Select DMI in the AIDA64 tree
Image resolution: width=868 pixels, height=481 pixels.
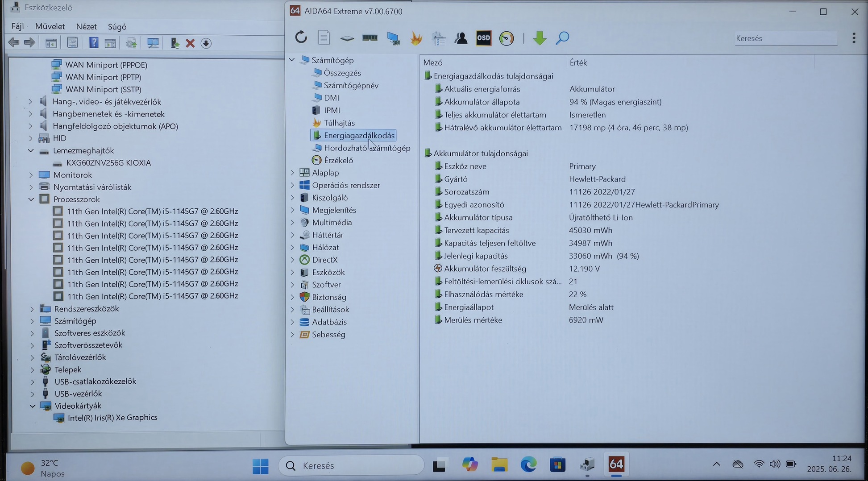[x=332, y=98]
